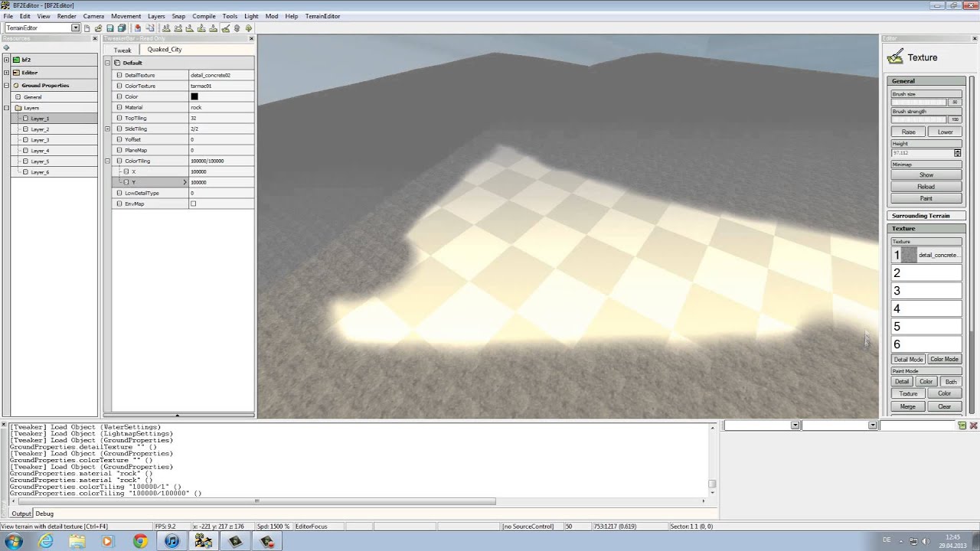Click the Editor folder icon in Resources

17,73
